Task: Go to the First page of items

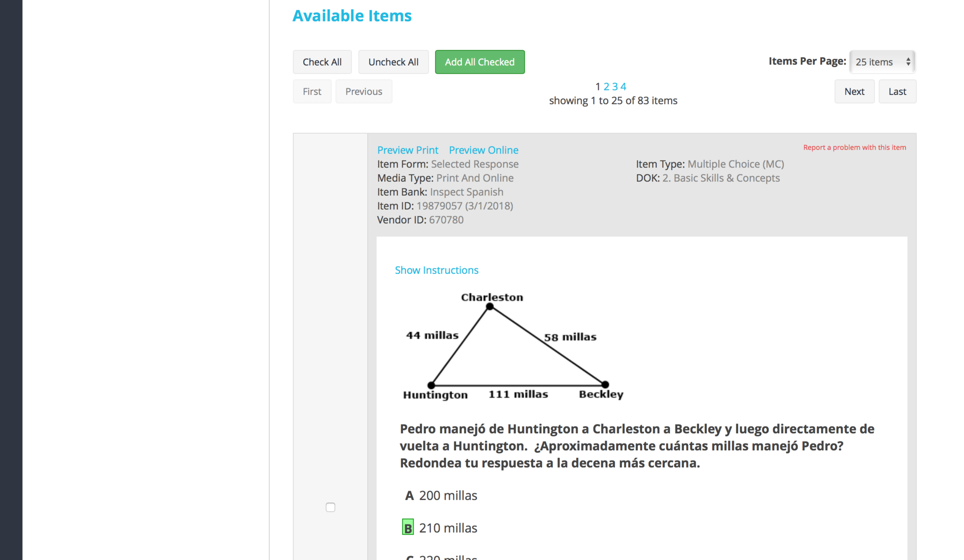Action: 312,91
